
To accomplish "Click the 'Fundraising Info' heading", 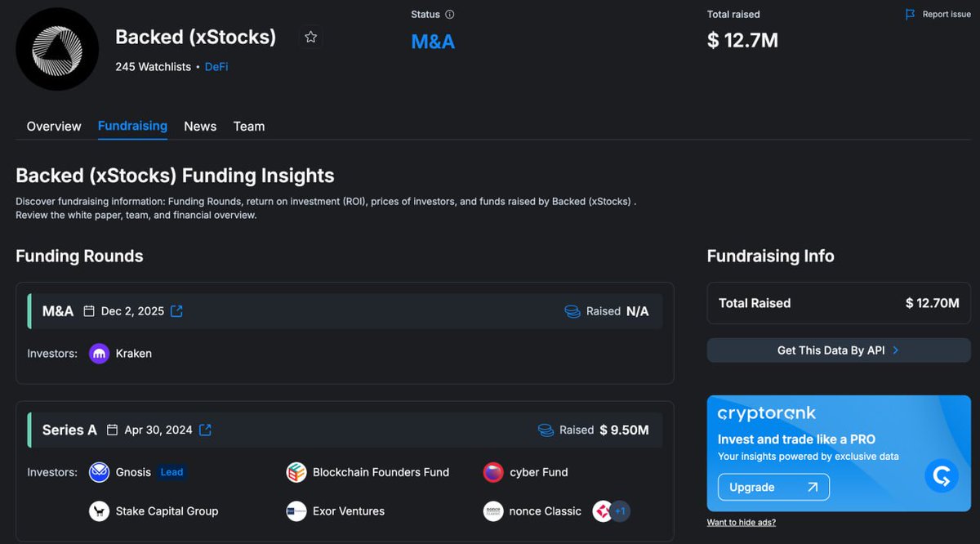I will click(x=770, y=256).
